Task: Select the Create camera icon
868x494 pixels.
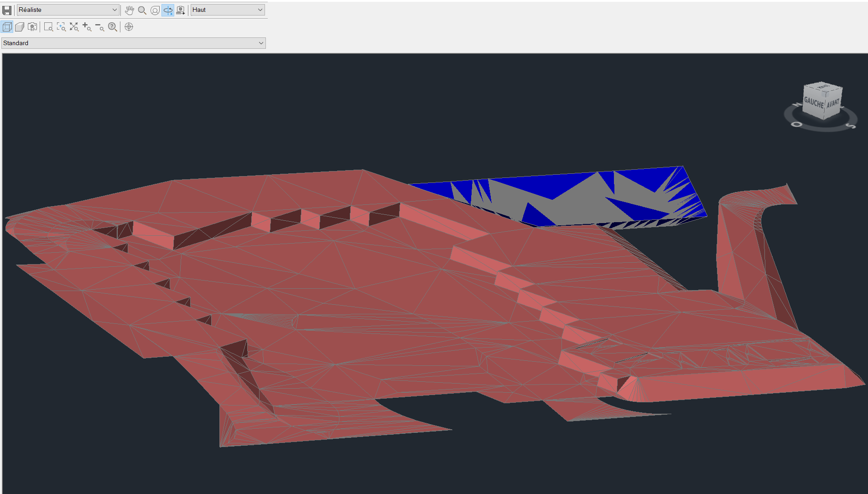Action: pos(32,26)
